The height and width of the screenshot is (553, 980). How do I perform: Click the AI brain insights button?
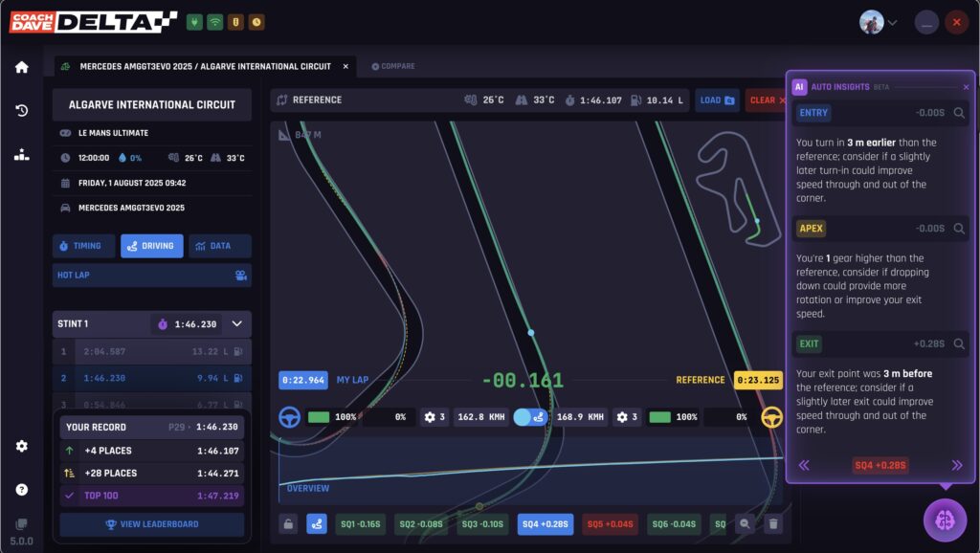pos(944,520)
